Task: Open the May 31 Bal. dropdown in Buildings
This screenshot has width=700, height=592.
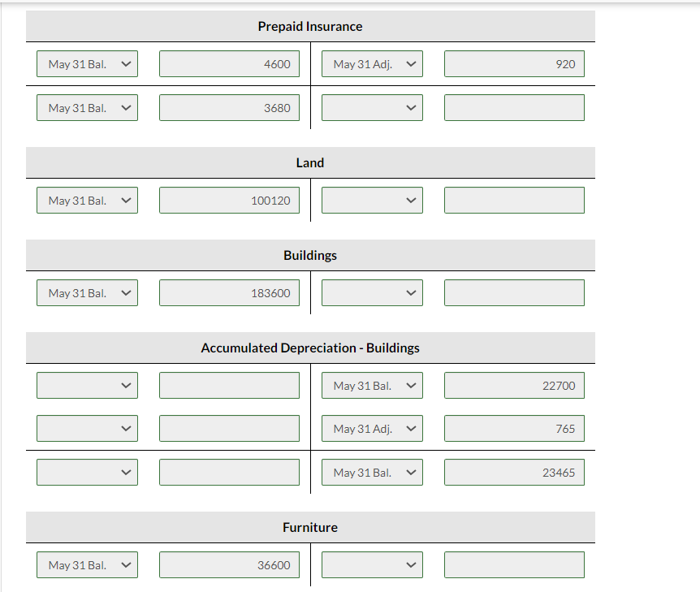Action: click(87, 292)
